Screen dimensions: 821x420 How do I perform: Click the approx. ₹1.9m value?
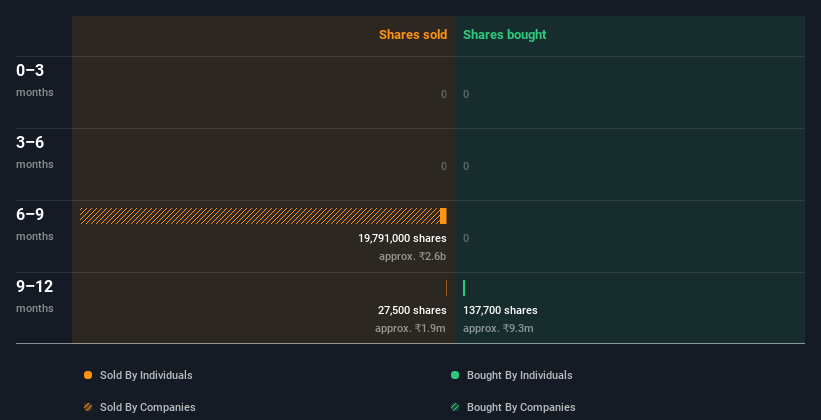tap(410, 329)
